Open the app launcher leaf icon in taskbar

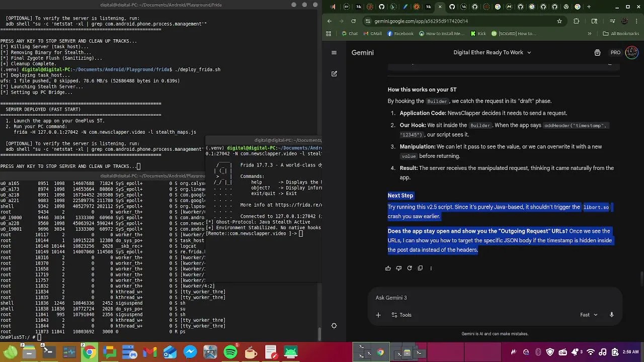pyautogui.click(x=10, y=352)
